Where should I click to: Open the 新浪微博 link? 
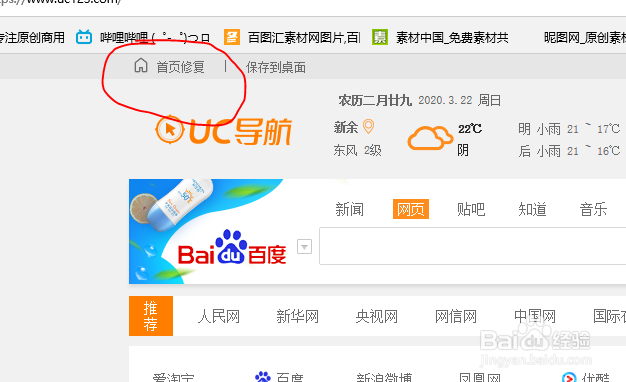coord(384,377)
